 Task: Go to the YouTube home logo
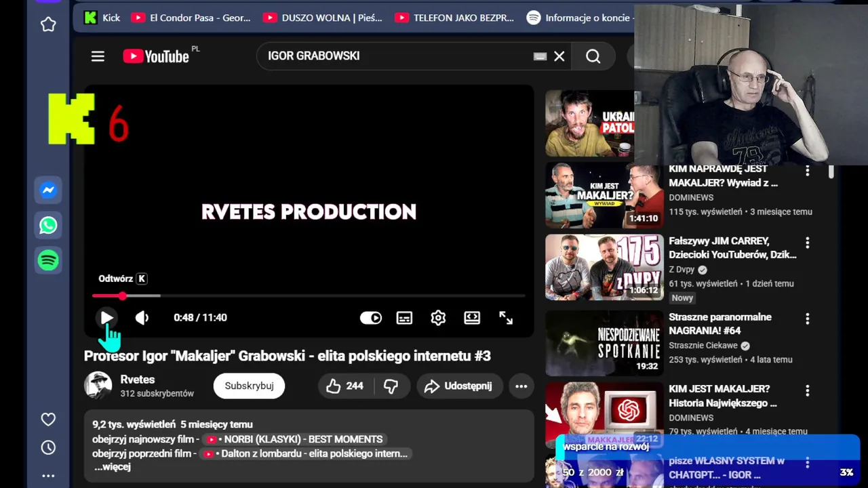click(156, 56)
